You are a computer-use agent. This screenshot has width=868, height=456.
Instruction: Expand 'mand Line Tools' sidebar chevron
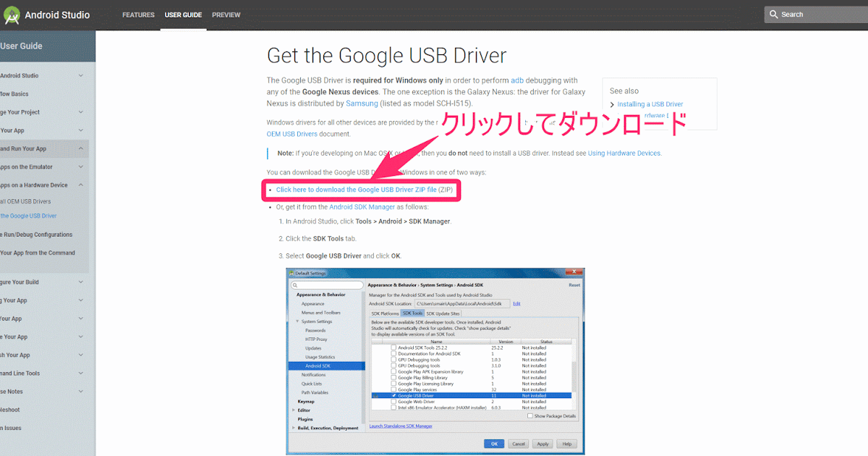(80, 373)
